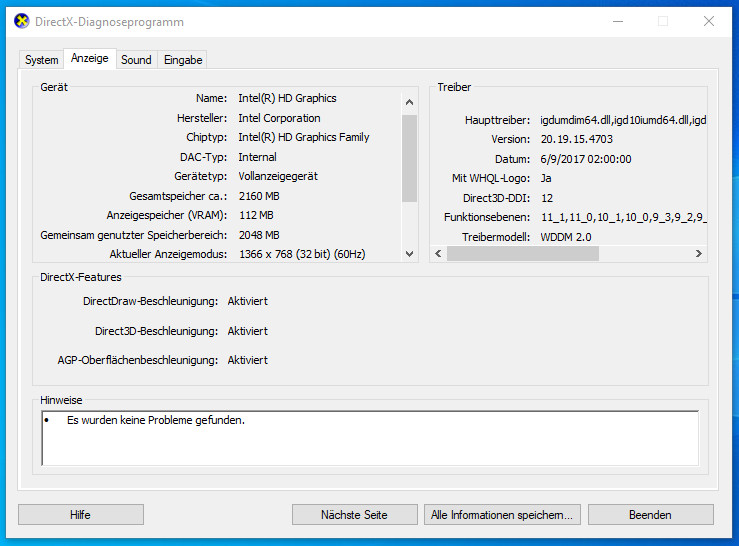This screenshot has width=739, height=546.
Task: Click the Treibermodell label
Action: 496,237
